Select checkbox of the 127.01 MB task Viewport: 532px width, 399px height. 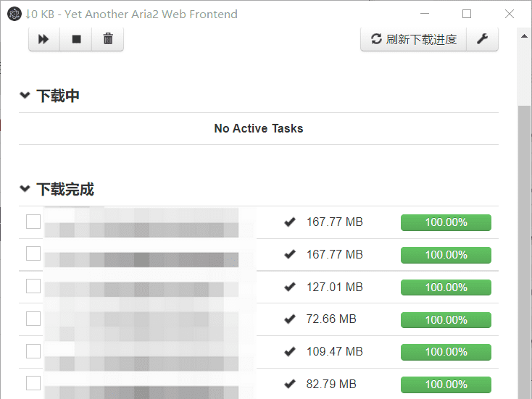click(x=33, y=286)
